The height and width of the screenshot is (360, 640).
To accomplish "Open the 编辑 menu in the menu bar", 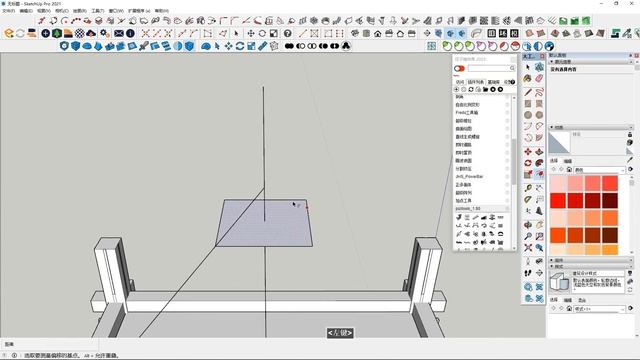I will tap(26, 11).
